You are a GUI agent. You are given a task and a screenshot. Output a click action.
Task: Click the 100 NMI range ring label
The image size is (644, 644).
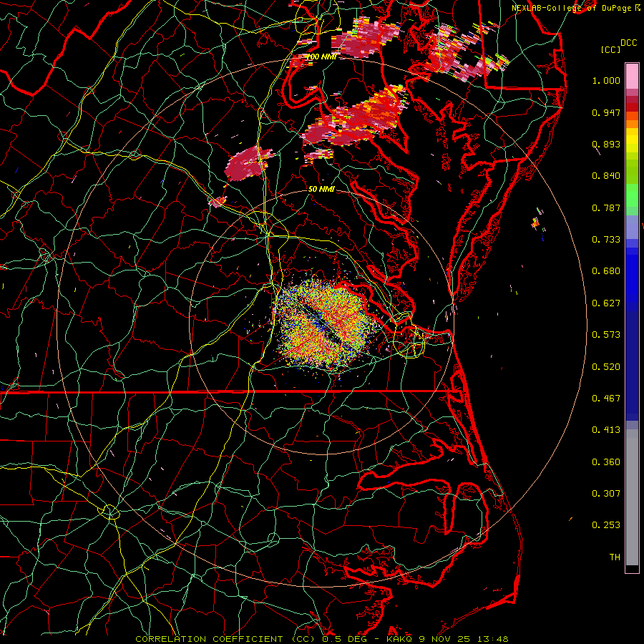(321, 57)
